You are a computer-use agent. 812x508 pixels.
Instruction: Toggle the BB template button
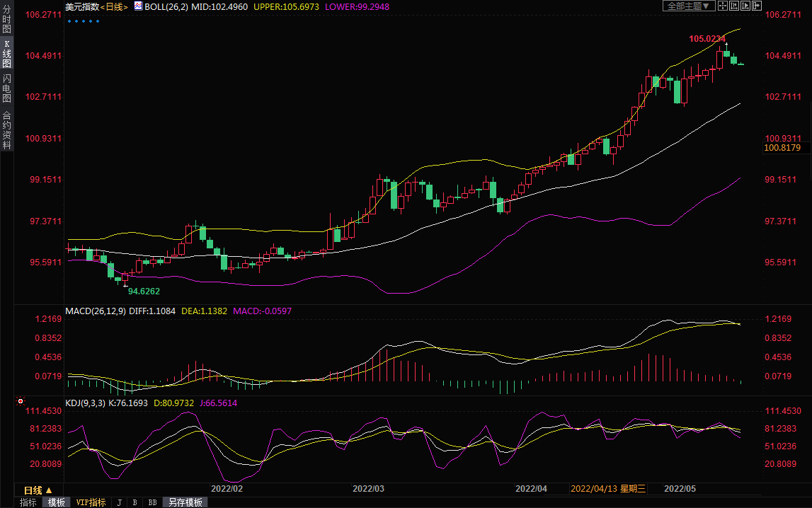click(x=151, y=502)
